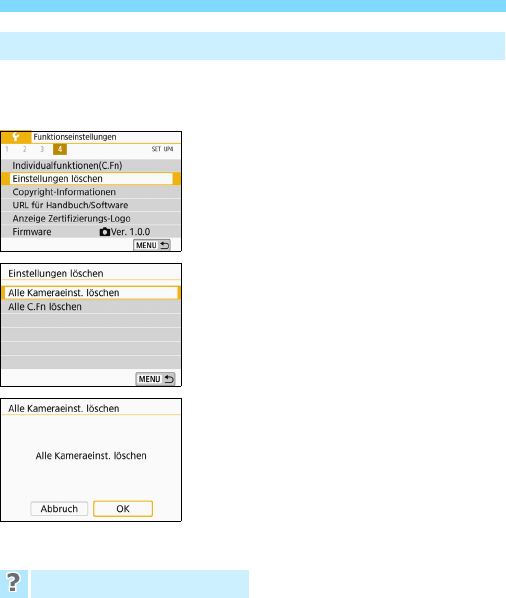The height and width of the screenshot is (598, 506).
Task: Select Alle Kameraeinst. löschen option
Action: click(x=91, y=293)
